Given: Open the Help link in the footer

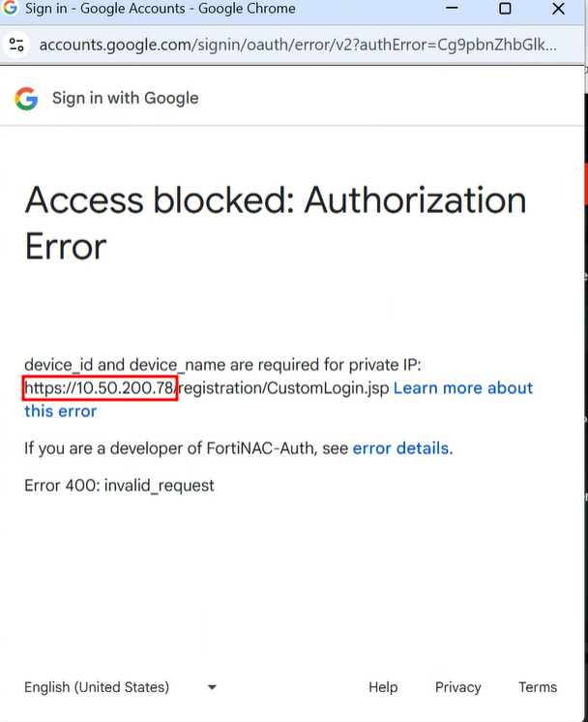Looking at the screenshot, I should (x=383, y=687).
